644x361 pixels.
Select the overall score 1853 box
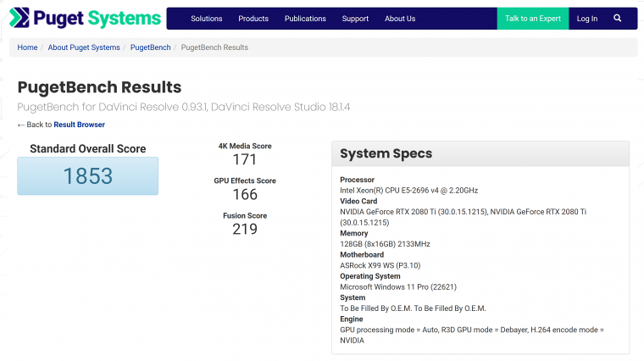point(87,175)
